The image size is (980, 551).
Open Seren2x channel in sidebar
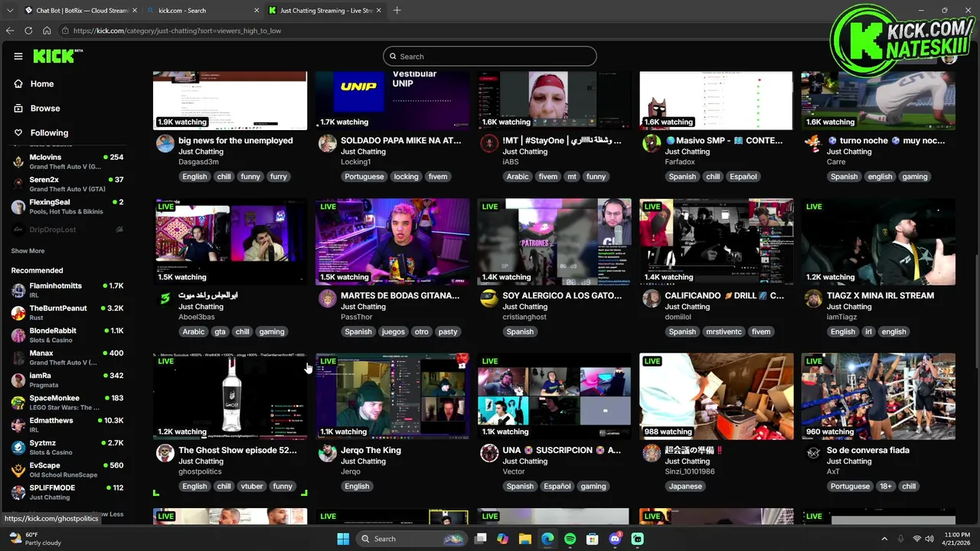click(67, 184)
